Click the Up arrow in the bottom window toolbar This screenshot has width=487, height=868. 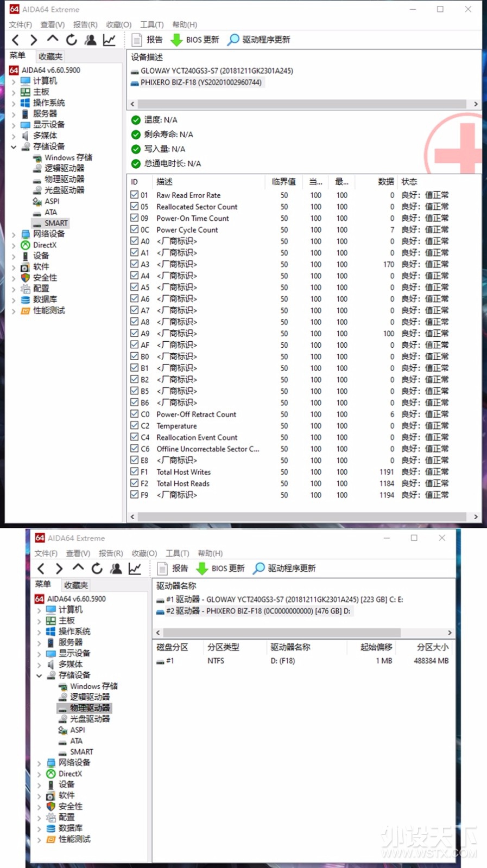click(78, 567)
